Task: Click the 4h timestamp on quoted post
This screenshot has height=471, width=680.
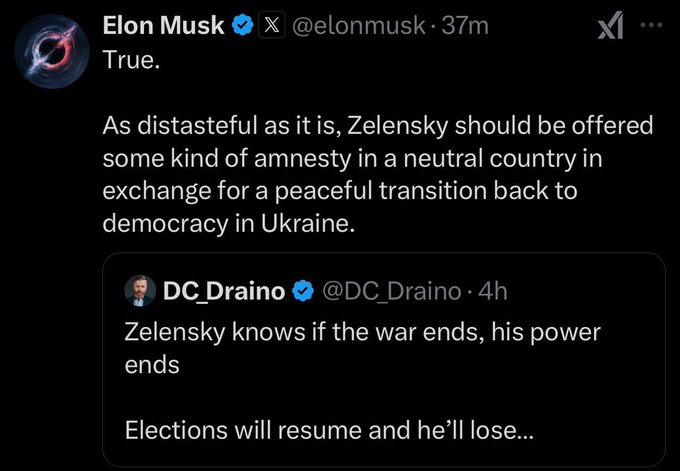Action: point(495,291)
